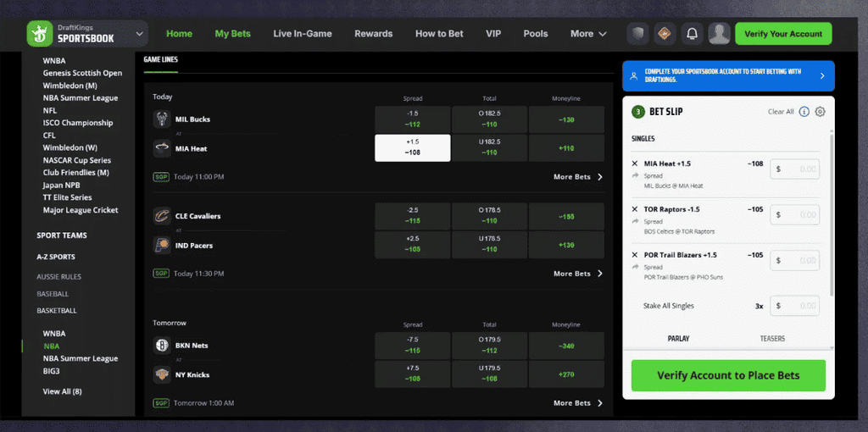Screen dimensions: 868x432
Task: Open More Bets for Cavaliers at Pacers
Action: click(x=578, y=274)
